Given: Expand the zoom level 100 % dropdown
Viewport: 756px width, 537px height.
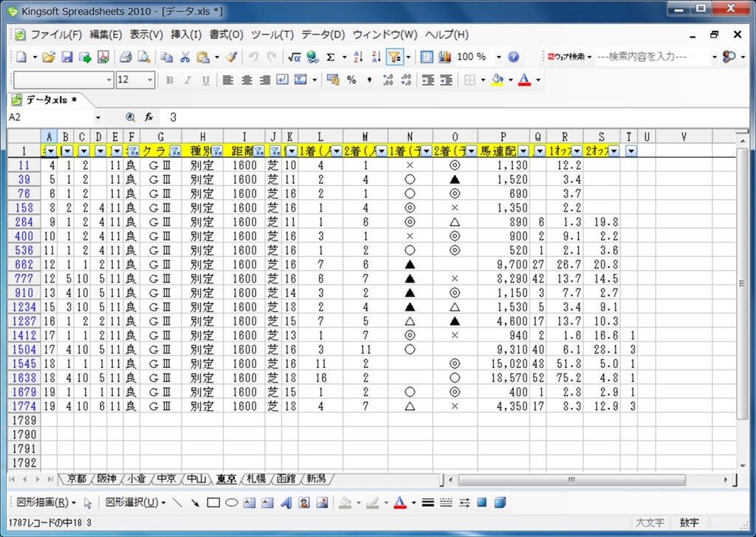Looking at the screenshot, I should pyautogui.click(x=498, y=57).
